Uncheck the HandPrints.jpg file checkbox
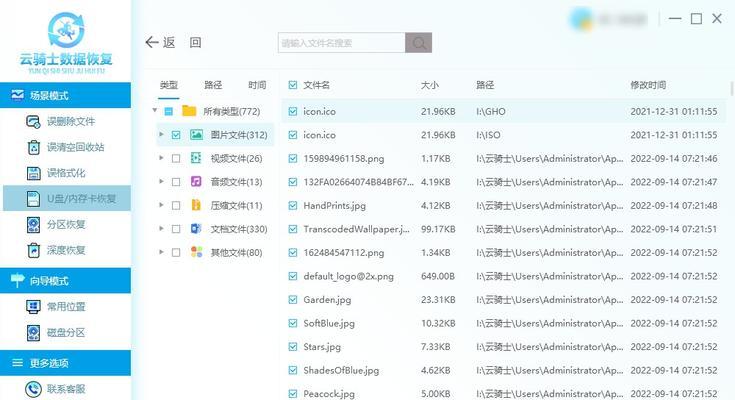Viewport: 735px width, 400px height. tap(293, 205)
